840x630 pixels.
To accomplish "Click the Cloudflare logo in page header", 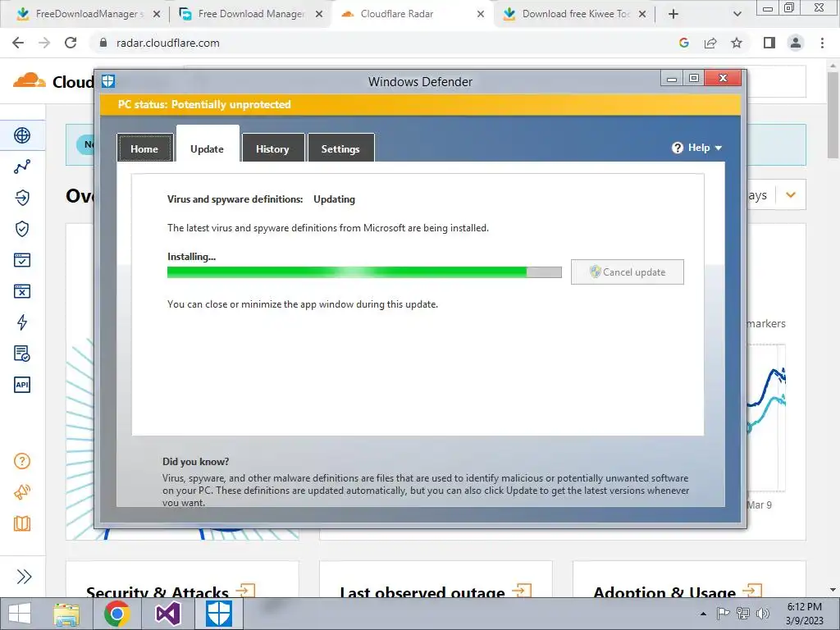I will 30,81.
